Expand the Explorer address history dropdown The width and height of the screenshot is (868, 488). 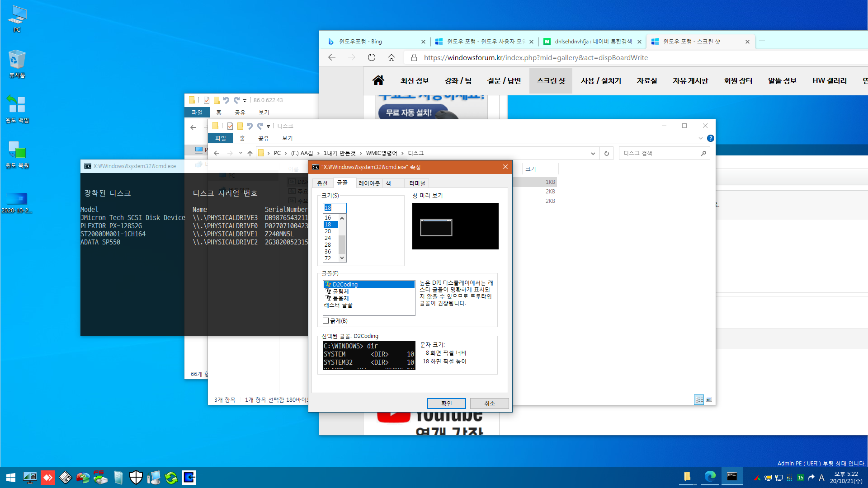(x=593, y=153)
